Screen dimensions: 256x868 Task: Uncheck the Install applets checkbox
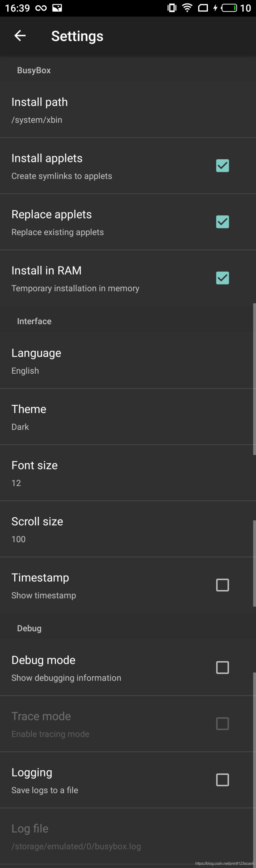point(222,165)
